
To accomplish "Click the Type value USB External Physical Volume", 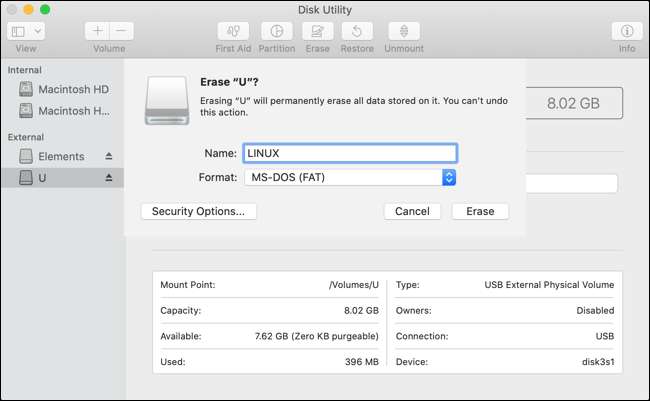I will tap(549, 285).
